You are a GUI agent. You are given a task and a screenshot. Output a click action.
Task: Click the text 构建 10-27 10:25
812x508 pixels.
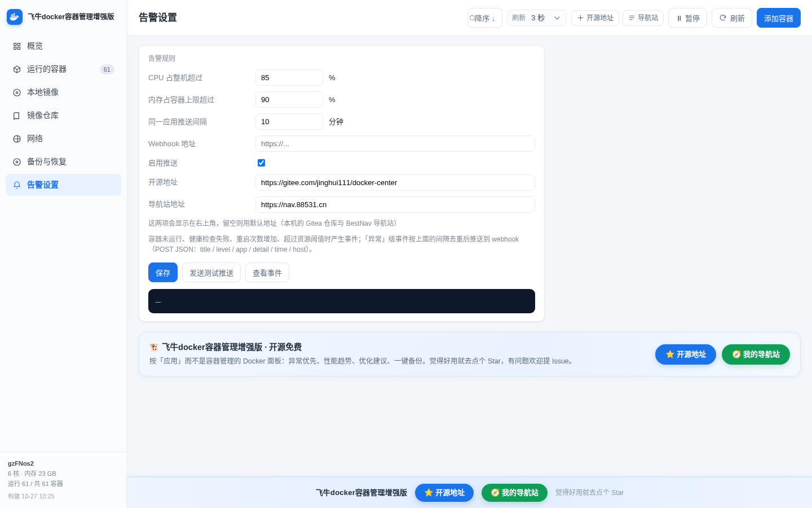(31, 496)
